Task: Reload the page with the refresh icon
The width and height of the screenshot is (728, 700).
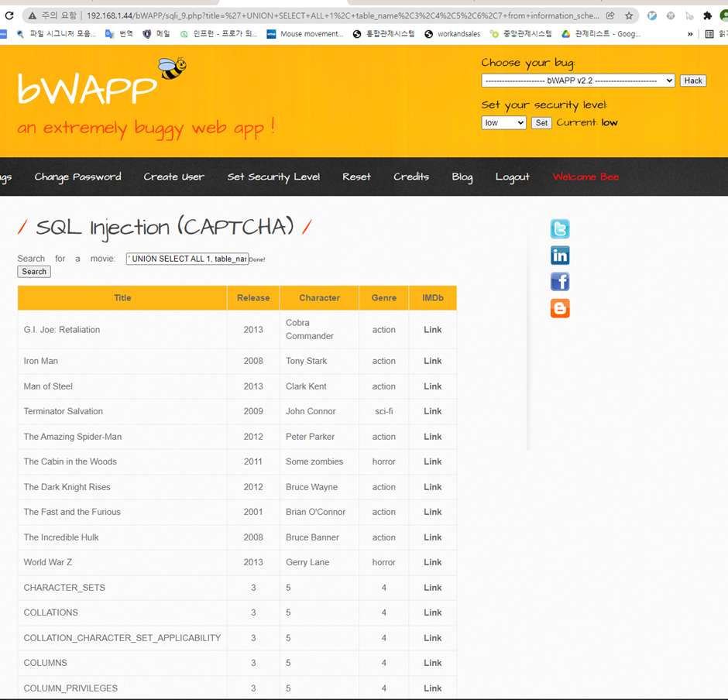Action: pyautogui.click(x=9, y=15)
